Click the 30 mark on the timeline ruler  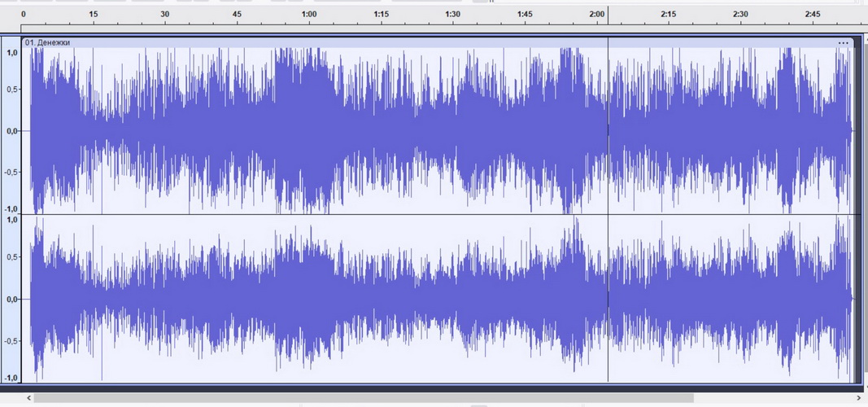pyautogui.click(x=165, y=15)
